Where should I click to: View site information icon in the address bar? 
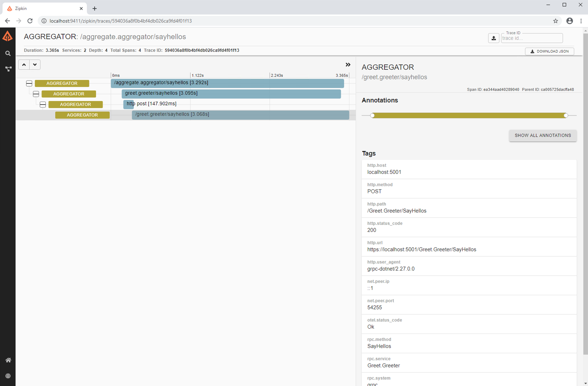click(44, 21)
